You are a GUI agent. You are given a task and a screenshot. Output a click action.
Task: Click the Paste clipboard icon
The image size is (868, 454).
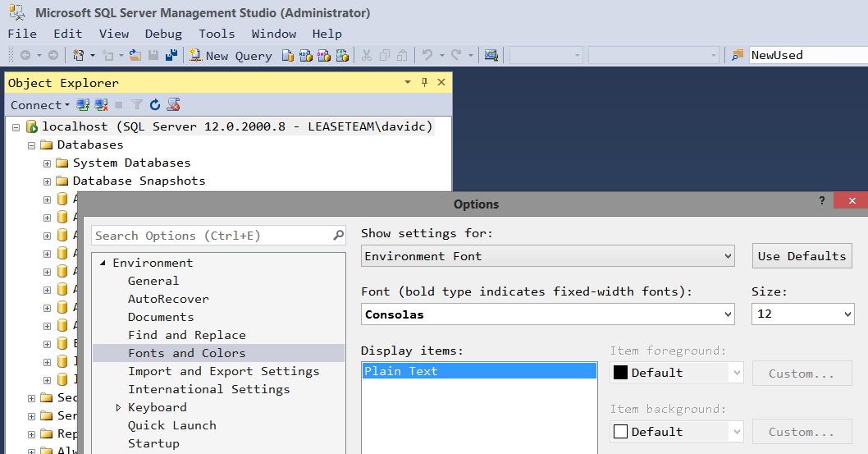(x=403, y=55)
